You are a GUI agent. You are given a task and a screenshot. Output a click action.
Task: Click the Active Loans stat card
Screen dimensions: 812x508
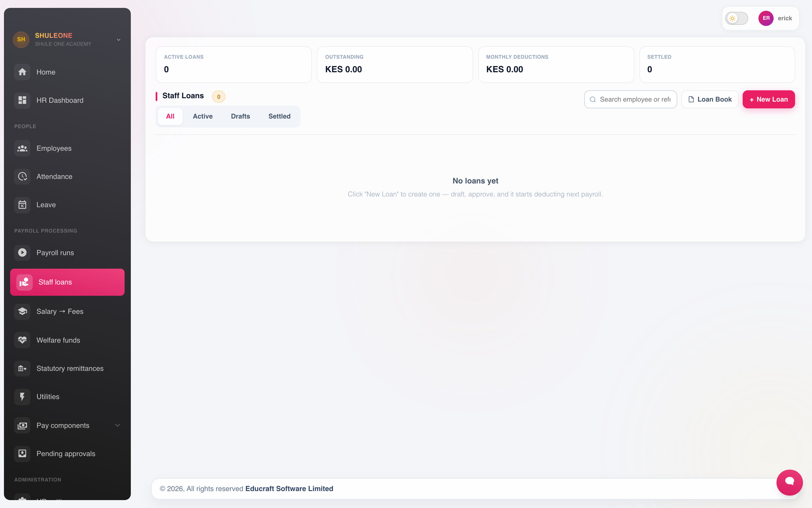pyautogui.click(x=233, y=65)
